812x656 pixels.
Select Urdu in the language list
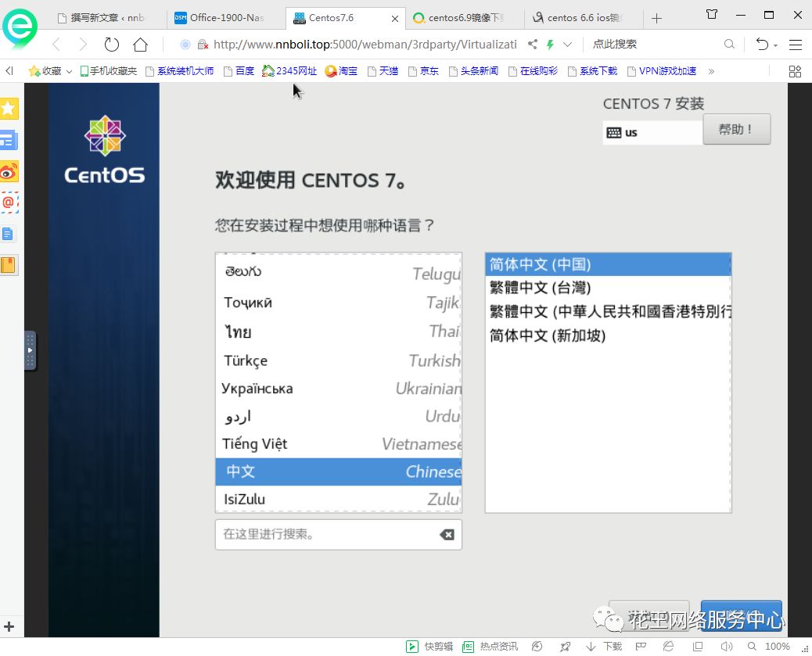click(x=338, y=416)
